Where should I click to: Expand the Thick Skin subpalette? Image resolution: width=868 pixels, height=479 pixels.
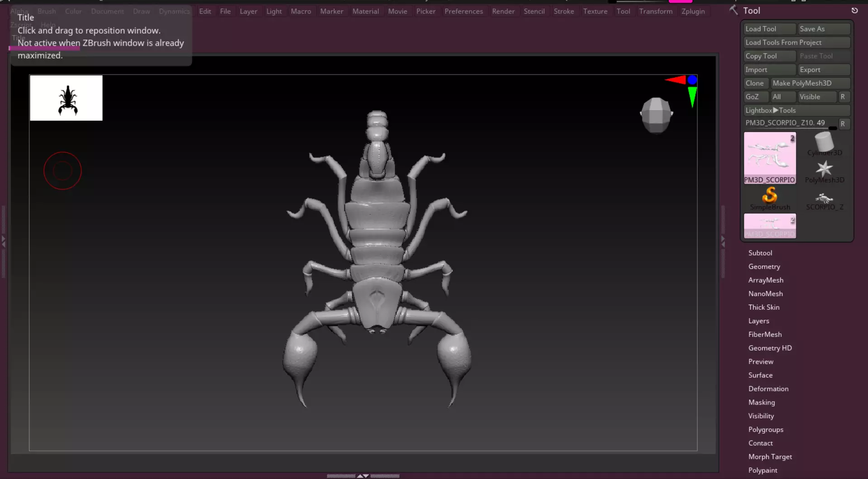[x=763, y=307]
